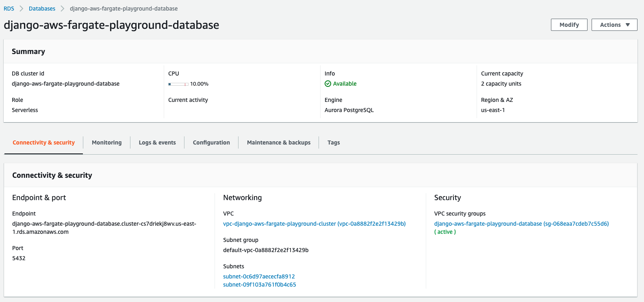This screenshot has height=302, width=644.
Task: Click the breadcrumb chevron after RDS
Action: [x=22, y=9]
